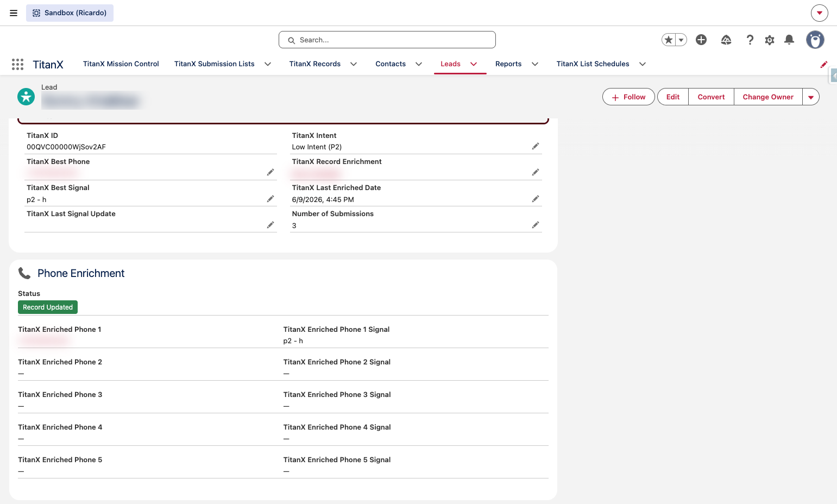Click the Follow button
The height and width of the screenshot is (504, 837).
click(x=628, y=97)
